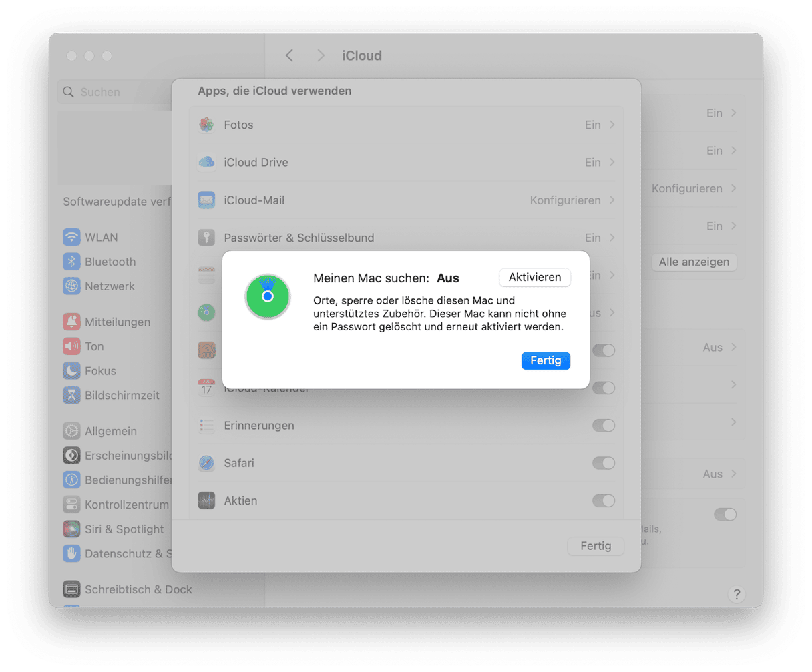Click the Aktien stocks icon
This screenshot has width=812, height=672.
click(x=206, y=500)
